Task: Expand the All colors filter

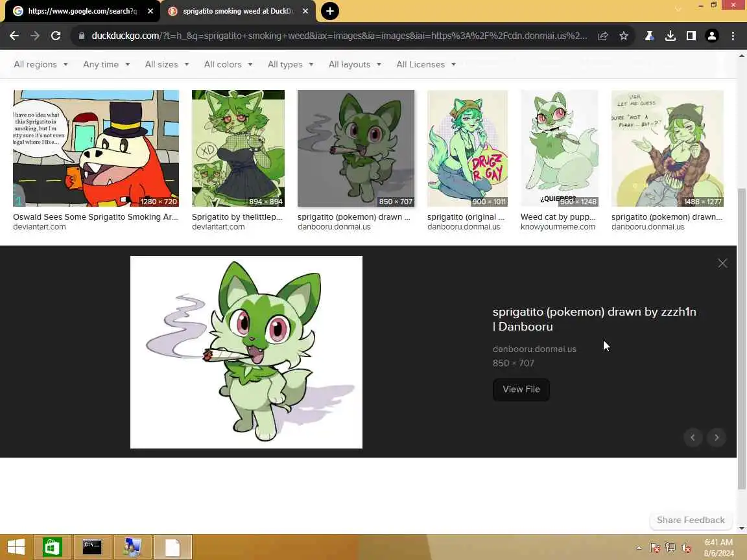Action: 228,64
